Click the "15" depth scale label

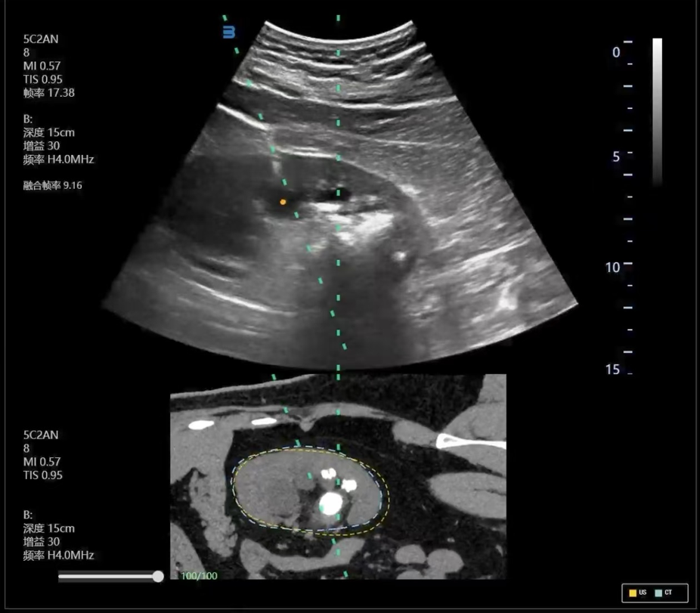612,369
